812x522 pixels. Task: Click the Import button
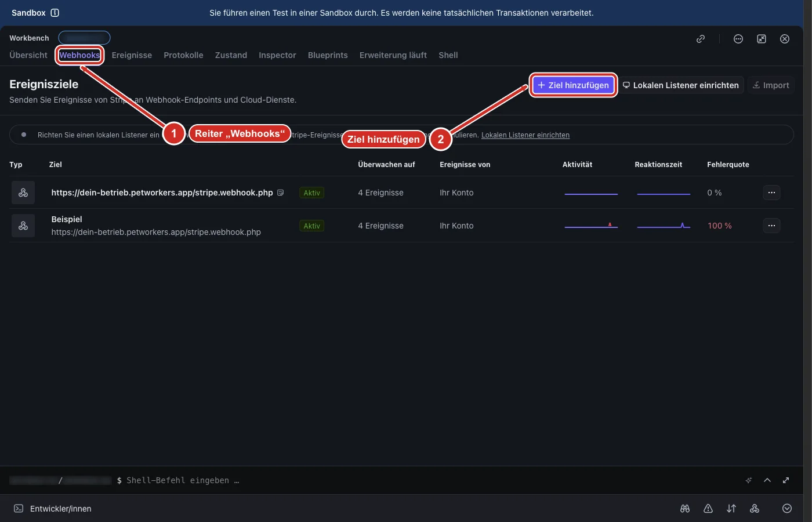(771, 85)
